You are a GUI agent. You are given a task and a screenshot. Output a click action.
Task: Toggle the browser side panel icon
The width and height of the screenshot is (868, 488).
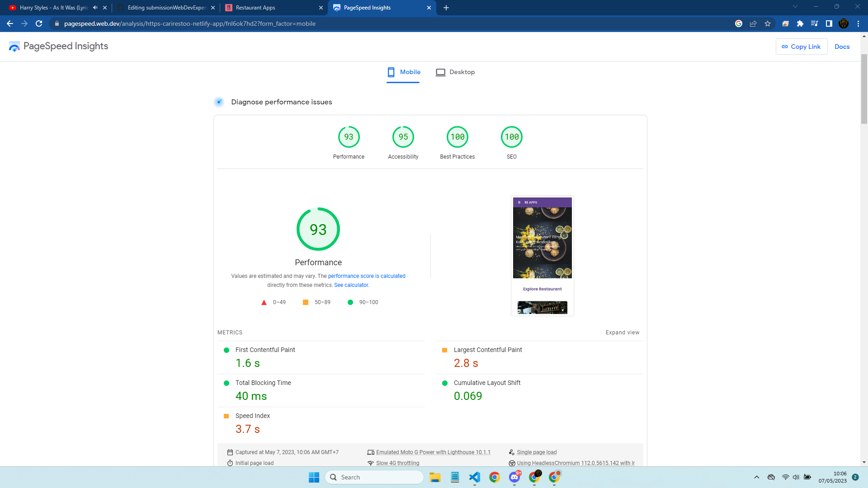tap(829, 23)
